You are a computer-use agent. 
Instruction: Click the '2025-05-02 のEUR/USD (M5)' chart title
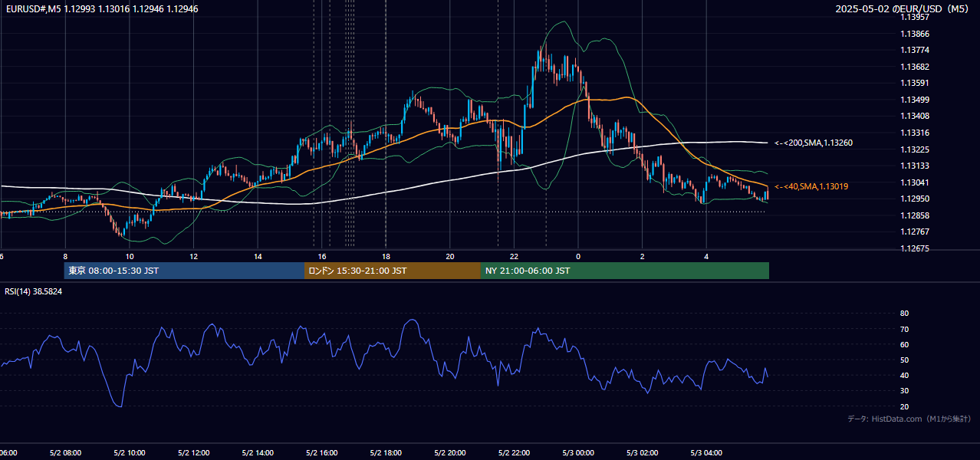[903, 9]
